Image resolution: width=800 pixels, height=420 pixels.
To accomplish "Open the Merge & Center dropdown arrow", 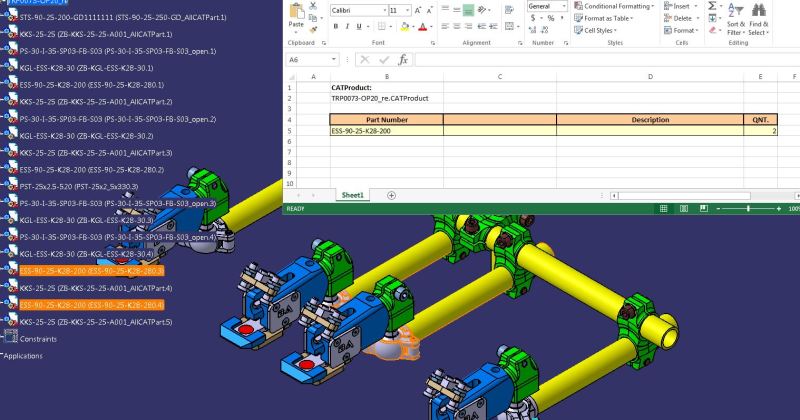I will pyautogui.click(x=518, y=26).
